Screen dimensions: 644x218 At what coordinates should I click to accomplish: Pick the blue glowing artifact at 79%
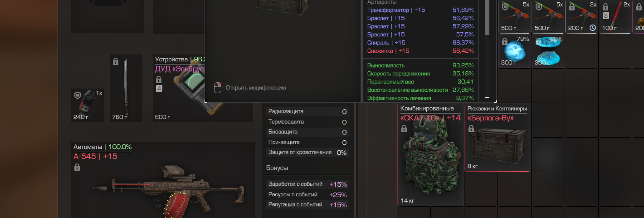click(x=514, y=51)
